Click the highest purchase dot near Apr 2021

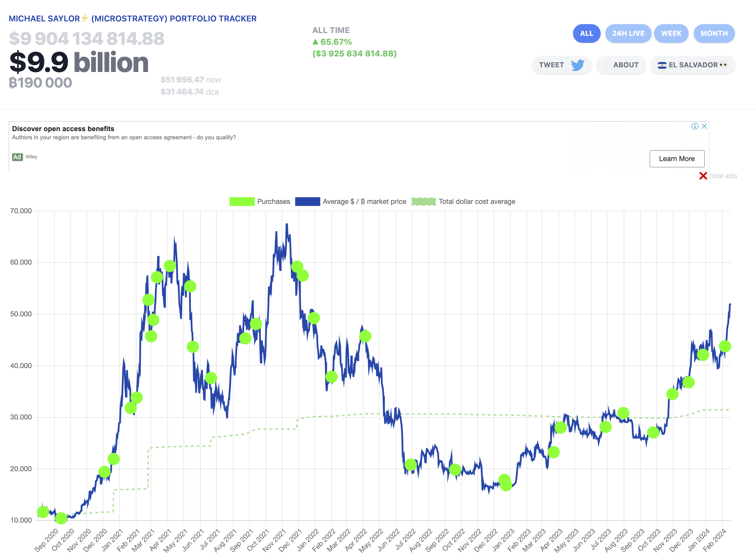170,266
